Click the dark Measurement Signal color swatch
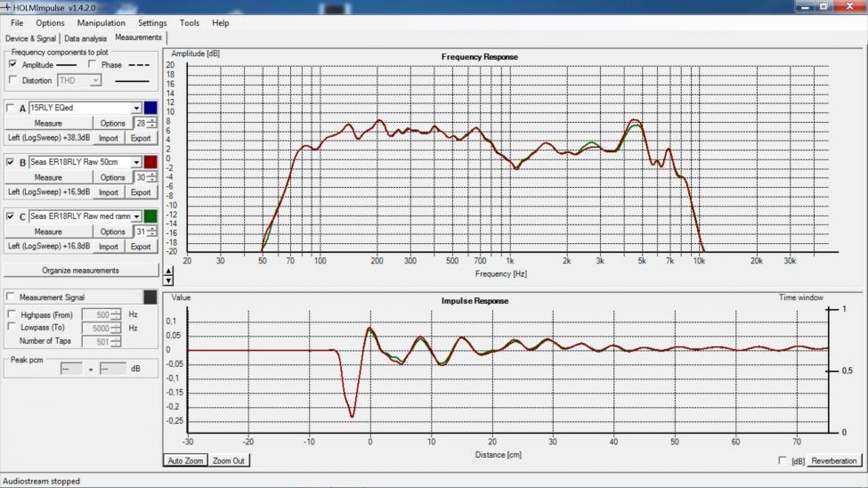Screen dimensions: 868x488 pos(150,297)
